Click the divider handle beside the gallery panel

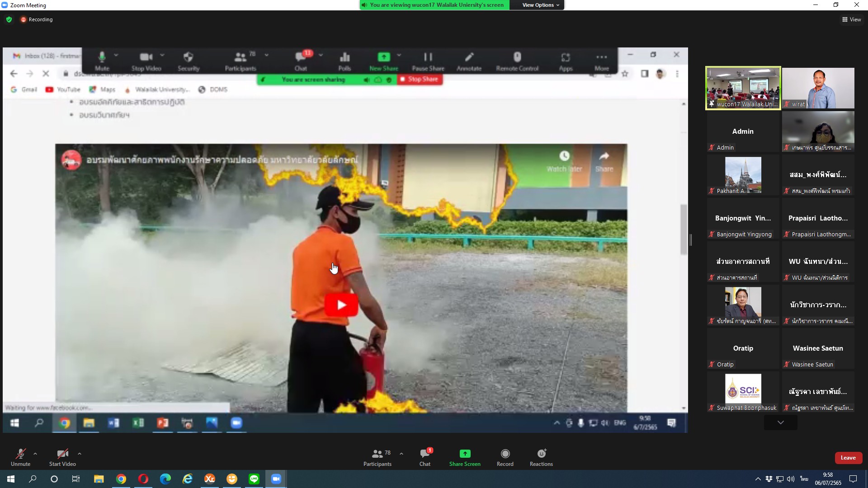[x=691, y=240]
